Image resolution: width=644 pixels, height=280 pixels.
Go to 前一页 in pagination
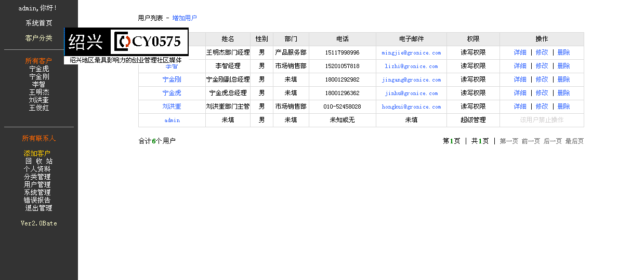coord(531,141)
